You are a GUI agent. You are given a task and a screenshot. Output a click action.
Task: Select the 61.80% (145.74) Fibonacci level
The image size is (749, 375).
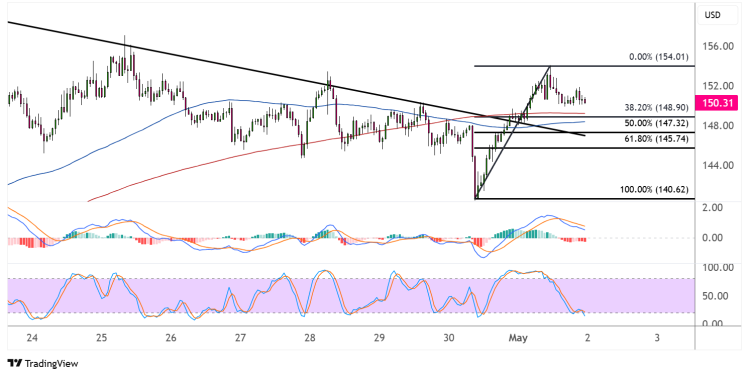(x=656, y=139)
